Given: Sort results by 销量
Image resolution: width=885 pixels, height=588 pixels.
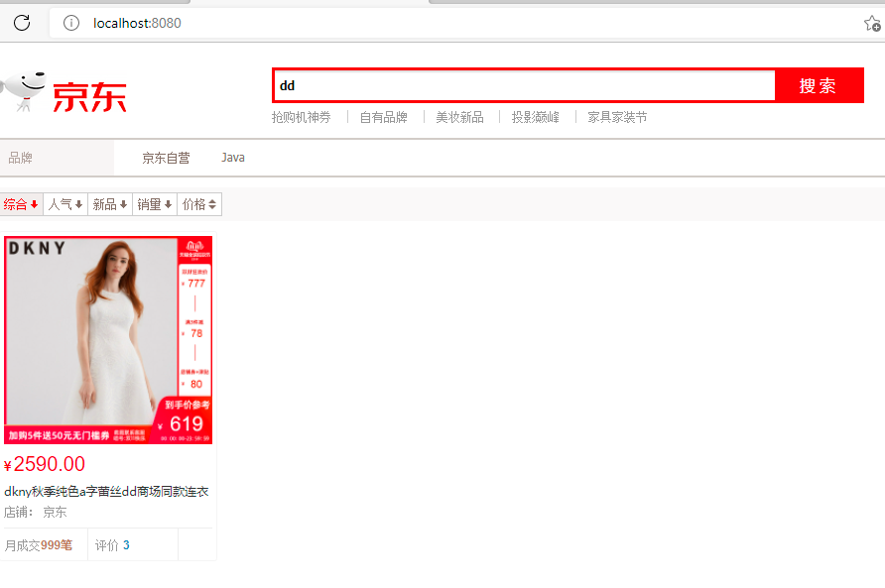Looking at the screenshot, I should click(155, 204).
